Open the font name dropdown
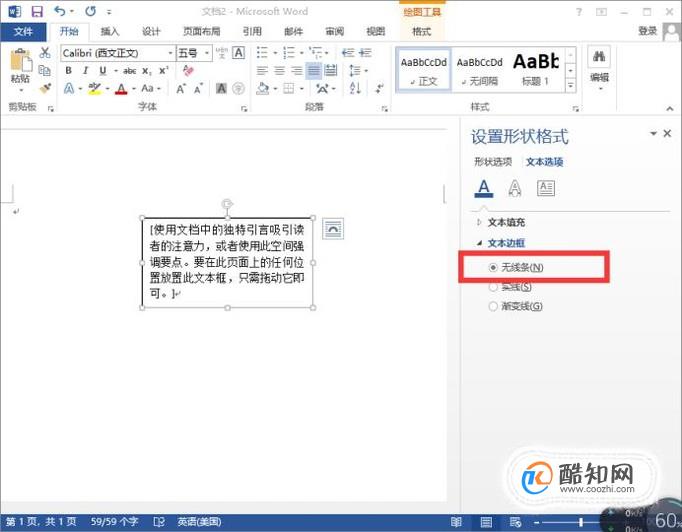 click(170, 53)
